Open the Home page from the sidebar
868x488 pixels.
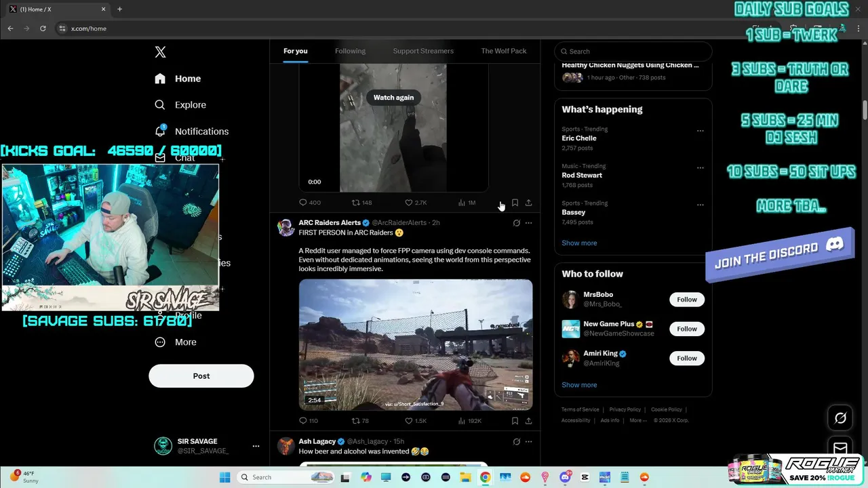[x=178, y=79]
